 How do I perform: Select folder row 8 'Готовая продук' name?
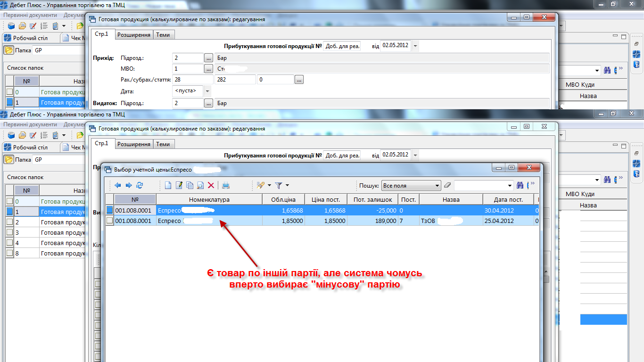62,253
